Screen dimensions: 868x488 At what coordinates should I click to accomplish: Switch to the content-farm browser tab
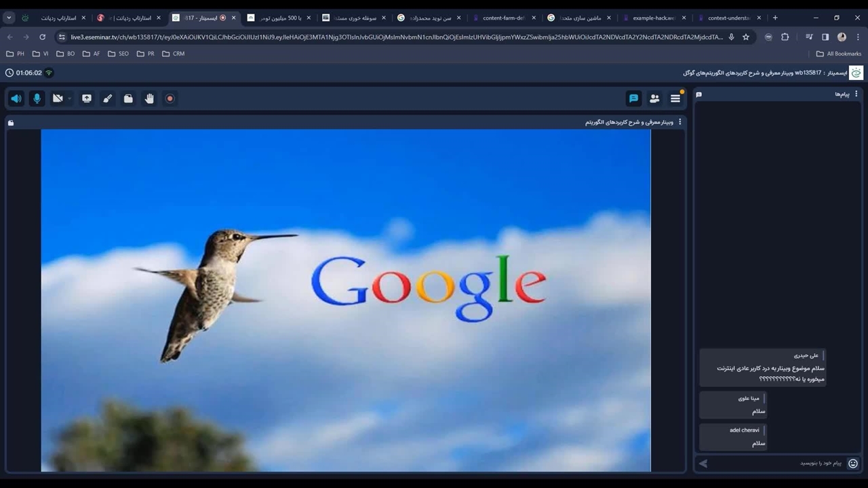point(502,18)
